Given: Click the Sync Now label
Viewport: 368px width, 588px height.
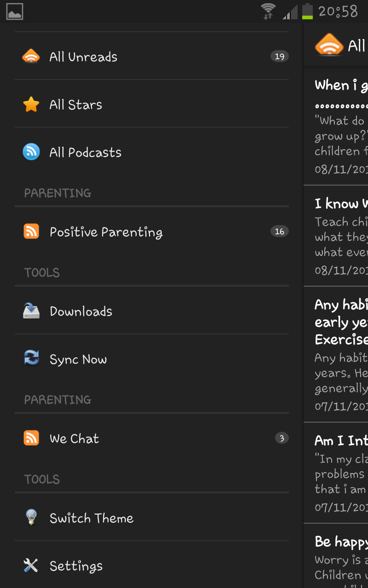Looking at the screenshot, I should click(x=78, y=359).
